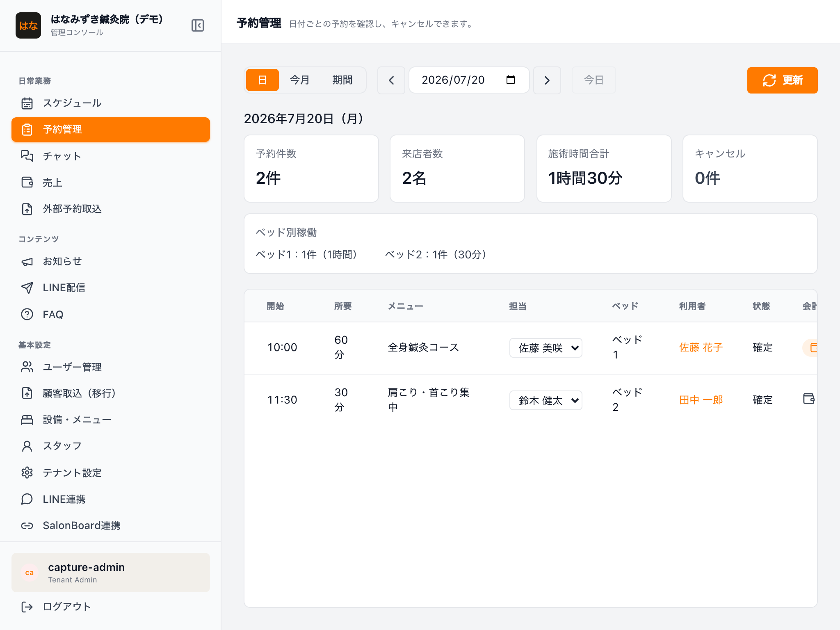Image resolution: width=840 pixels, height=630 pixels.
Task: Click the 予約件数 2件 card
Action: point(311,169)
